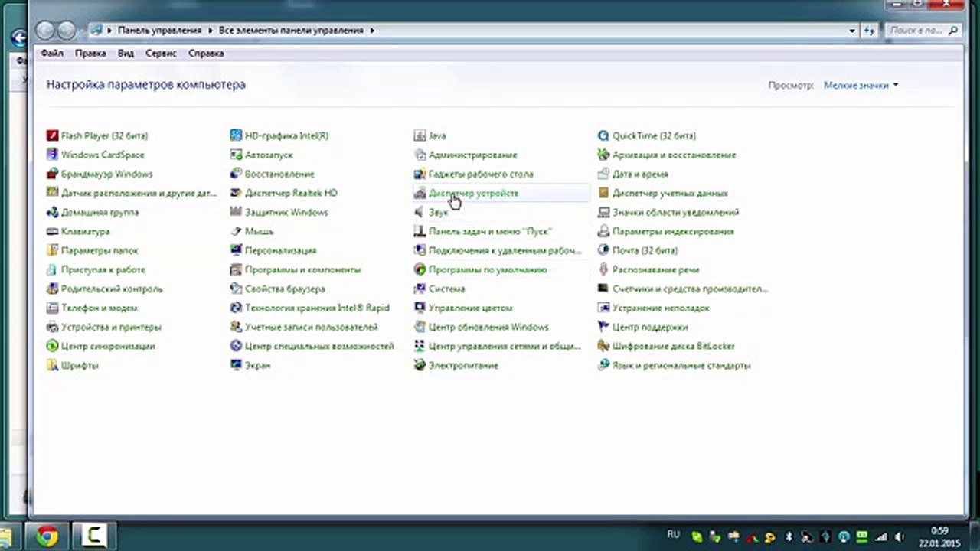Click the Flash Player icon
The height and width of the screenshot is (551, 980).
click(52, 135)
